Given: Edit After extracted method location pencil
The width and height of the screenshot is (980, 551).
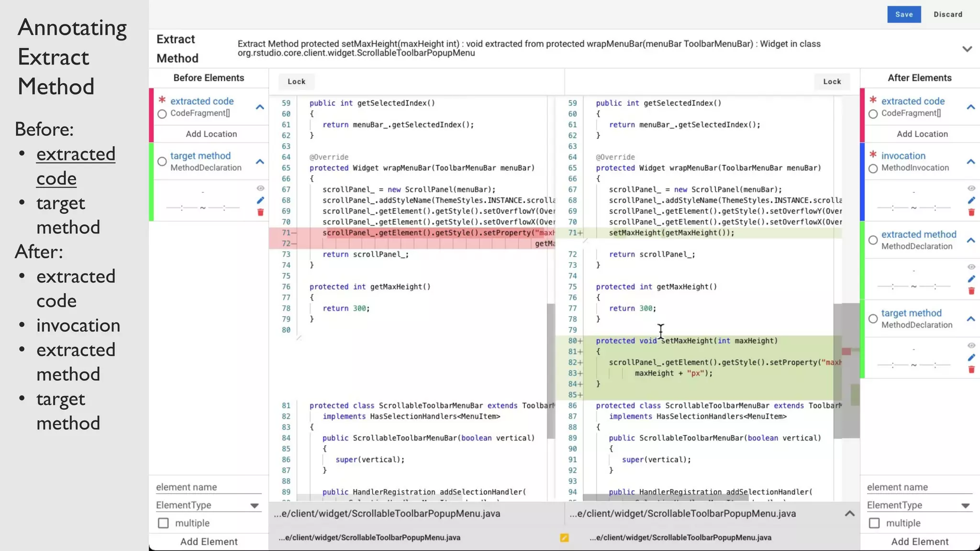Looking at the screenshot, I should point(971,279).
